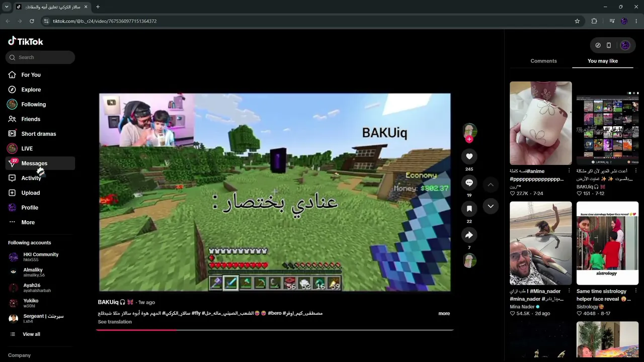Open options for the #anime video card

(x=569, y=171)
